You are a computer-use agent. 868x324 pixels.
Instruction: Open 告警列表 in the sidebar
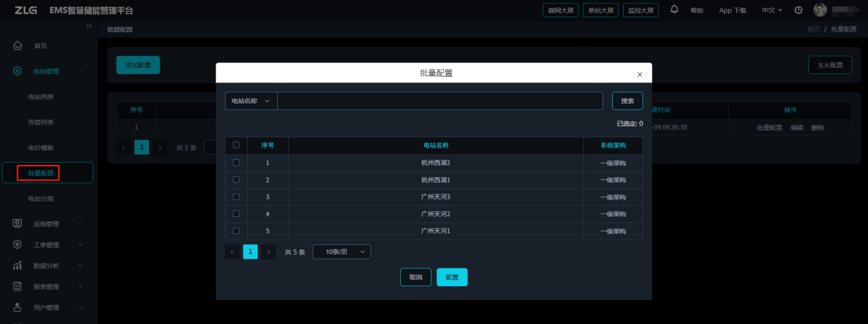click(40, 122)
